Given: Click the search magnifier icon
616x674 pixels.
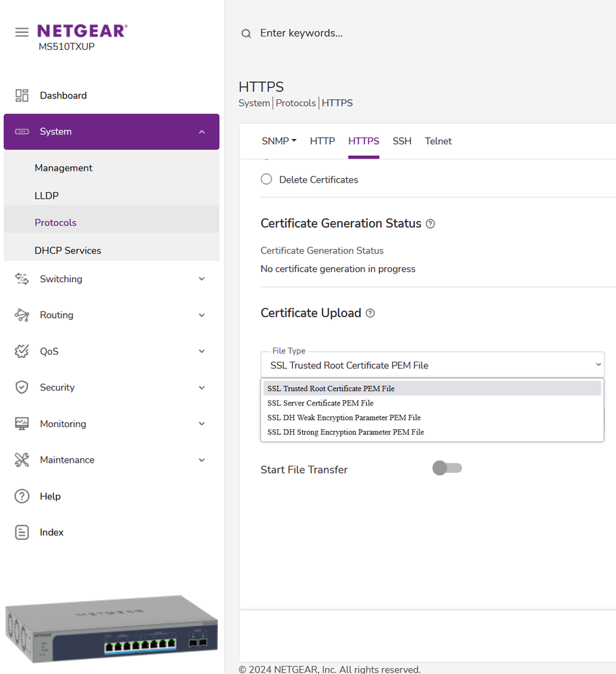Looking at the screenshot, I should 246,34.
